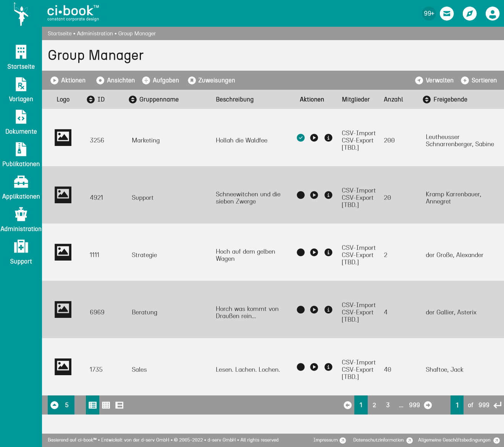Open Applikationen in the sidebar
Viewport: 504px width, 447px height.
click(21, 188)
